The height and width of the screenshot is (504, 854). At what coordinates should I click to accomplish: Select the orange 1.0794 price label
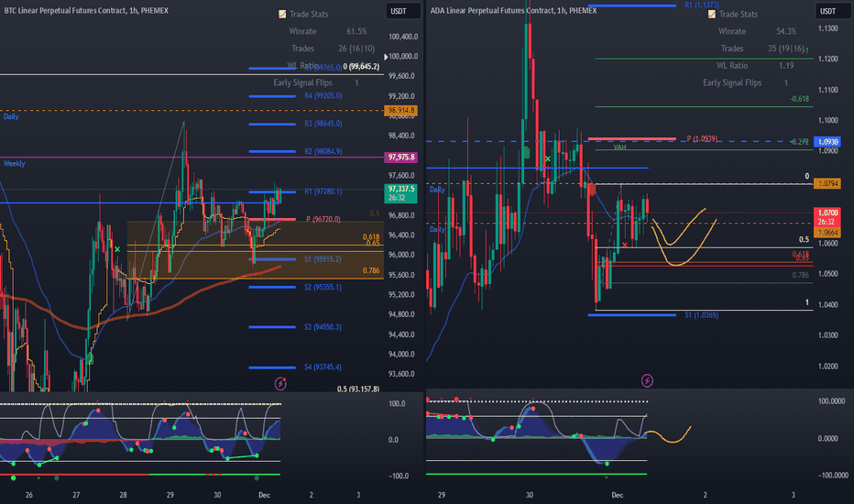click(827, 183)
